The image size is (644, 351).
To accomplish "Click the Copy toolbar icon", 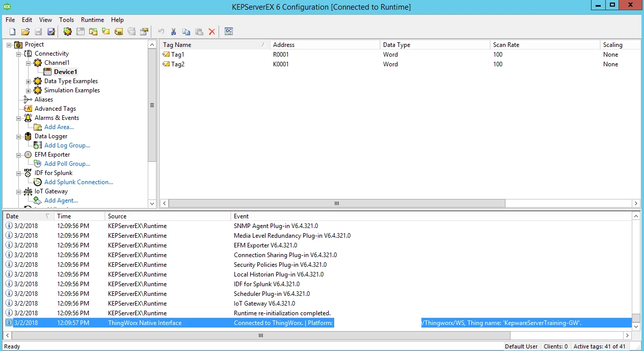I will click(x=186, y=32).
